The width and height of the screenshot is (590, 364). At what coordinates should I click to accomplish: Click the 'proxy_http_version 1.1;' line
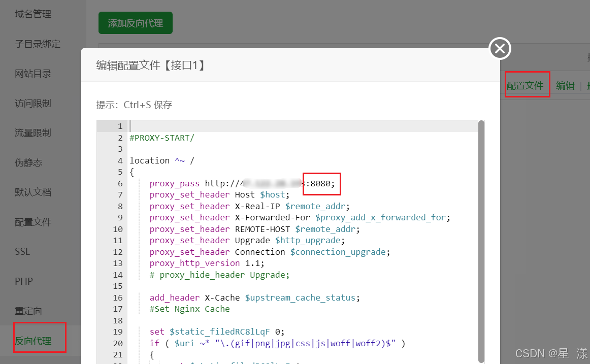point(207,263)
